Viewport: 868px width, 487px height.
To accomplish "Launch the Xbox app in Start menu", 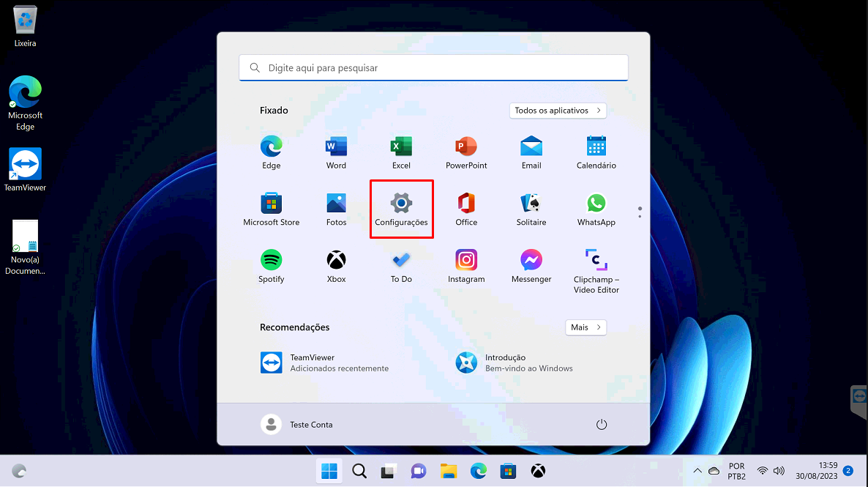I will 336,267.
